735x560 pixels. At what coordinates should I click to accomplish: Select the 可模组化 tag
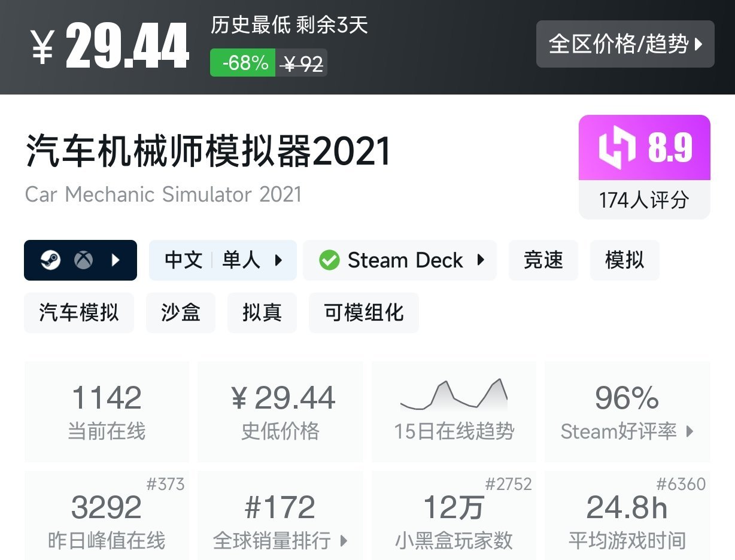[364, 312]
